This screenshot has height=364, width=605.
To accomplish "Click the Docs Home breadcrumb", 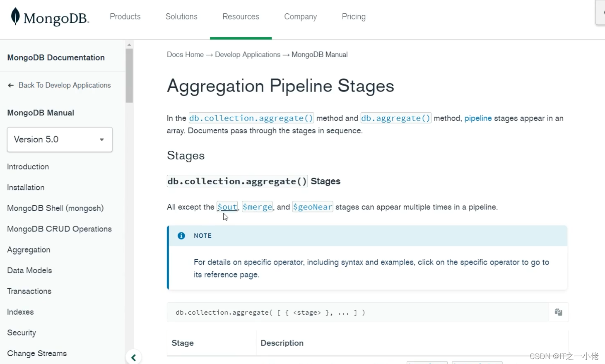I will coord(185,55).
